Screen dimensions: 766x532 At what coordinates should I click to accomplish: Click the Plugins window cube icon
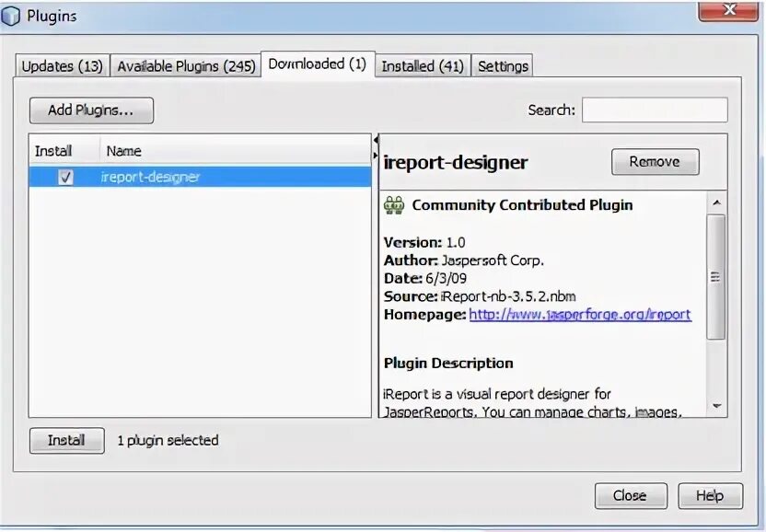(x=10, y=16)
